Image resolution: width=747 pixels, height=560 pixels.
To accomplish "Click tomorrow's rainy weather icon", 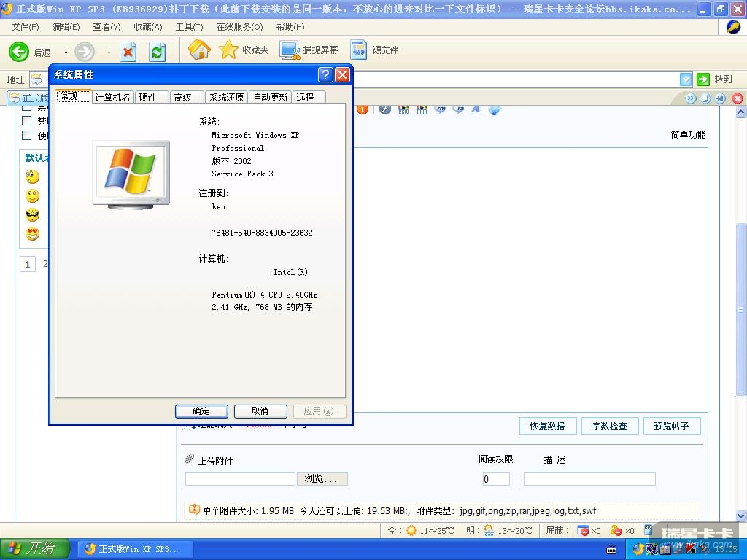I will coord(489,530).
